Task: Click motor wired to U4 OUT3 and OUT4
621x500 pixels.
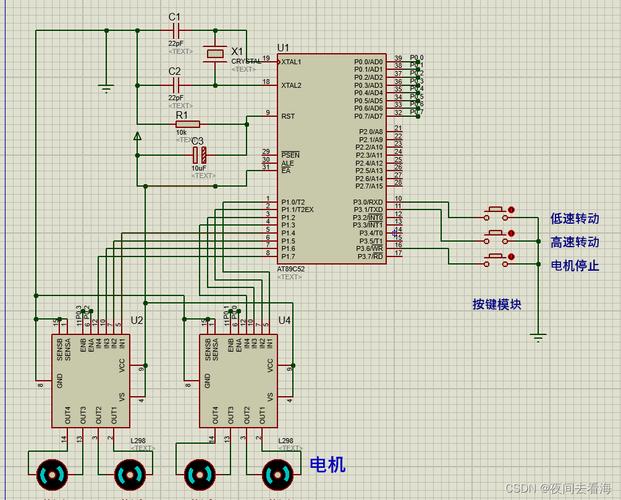Action: point(200,474)
